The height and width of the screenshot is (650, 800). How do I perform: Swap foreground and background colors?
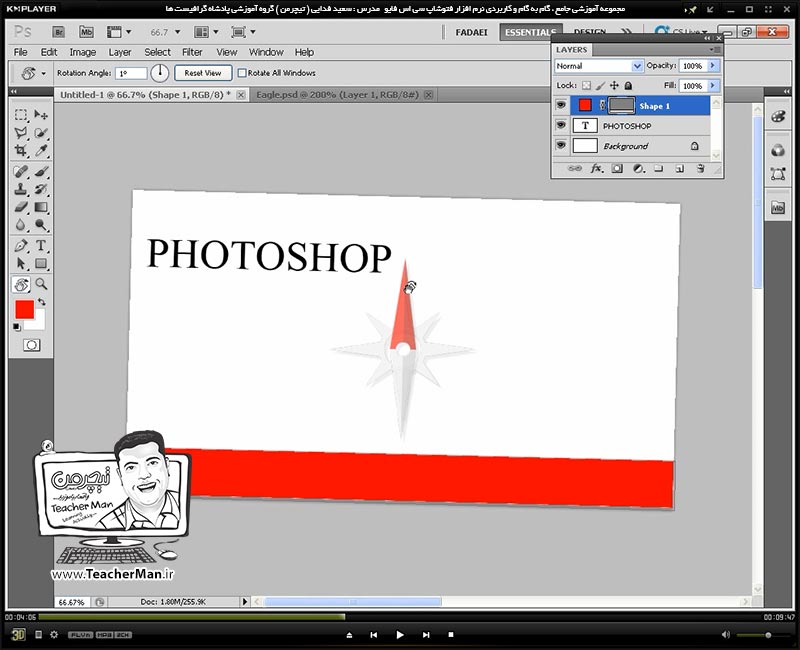tap(42, 303)
